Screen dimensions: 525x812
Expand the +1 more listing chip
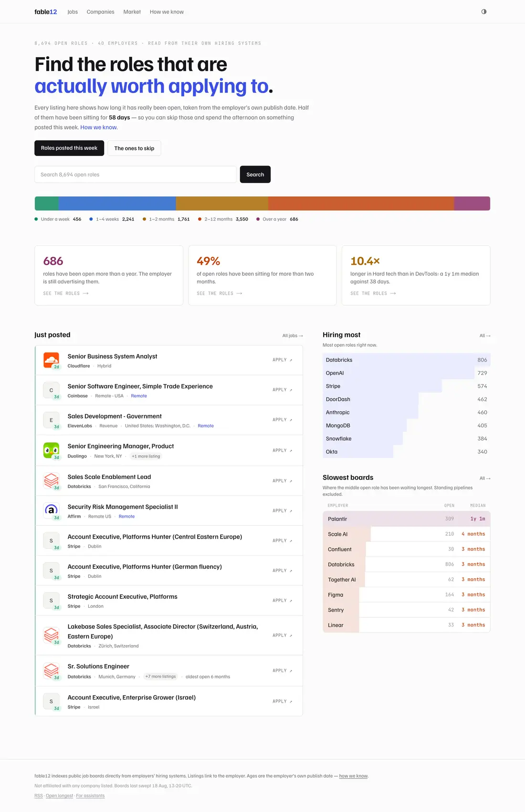pyautogui.click(x=146, y=457)
